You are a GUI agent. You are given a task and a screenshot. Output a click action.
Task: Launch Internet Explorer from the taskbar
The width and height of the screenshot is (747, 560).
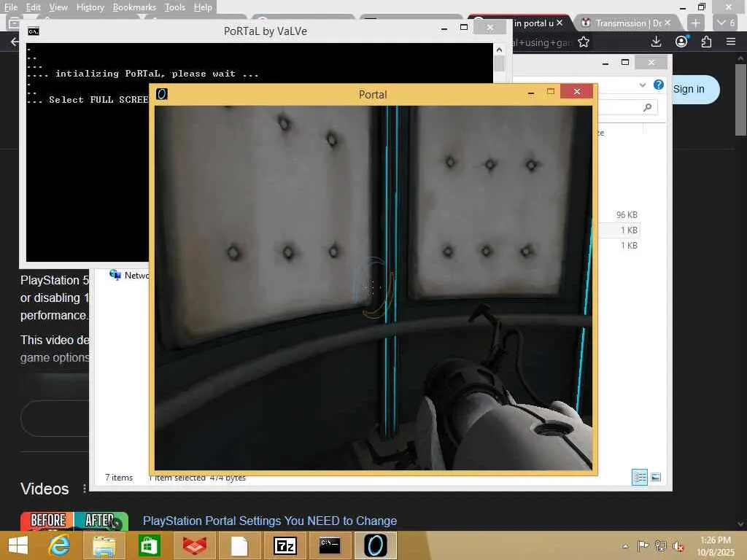tap(59, 545)
